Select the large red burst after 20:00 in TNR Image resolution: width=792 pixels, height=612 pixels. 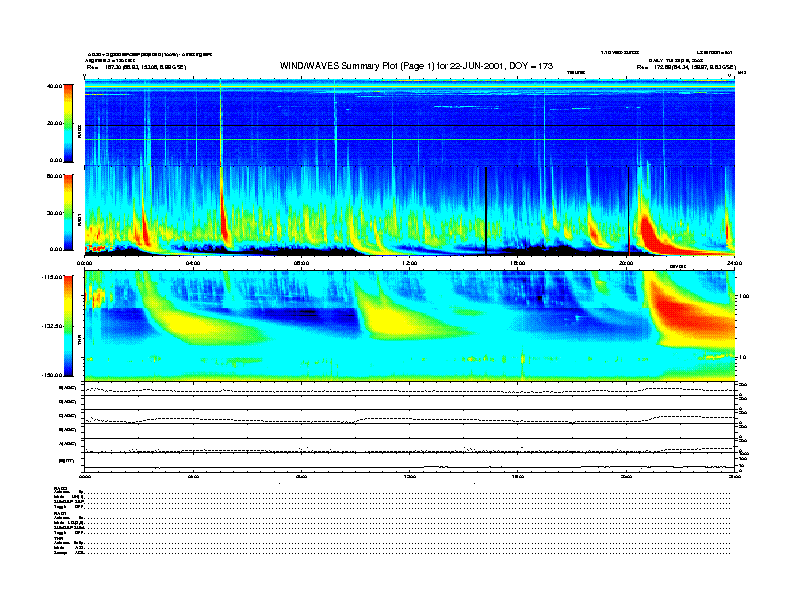[692, 313]
